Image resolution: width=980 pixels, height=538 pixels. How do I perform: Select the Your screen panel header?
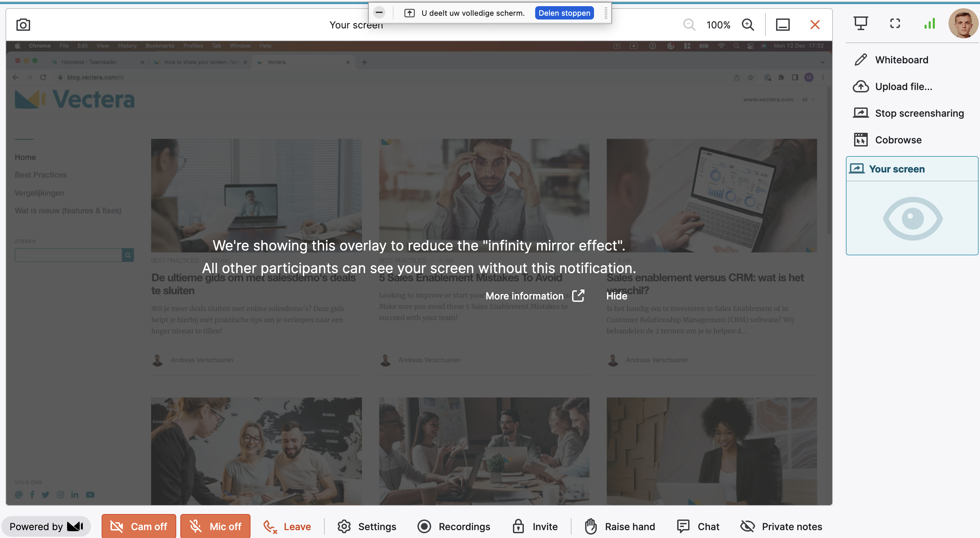[912, 169]
